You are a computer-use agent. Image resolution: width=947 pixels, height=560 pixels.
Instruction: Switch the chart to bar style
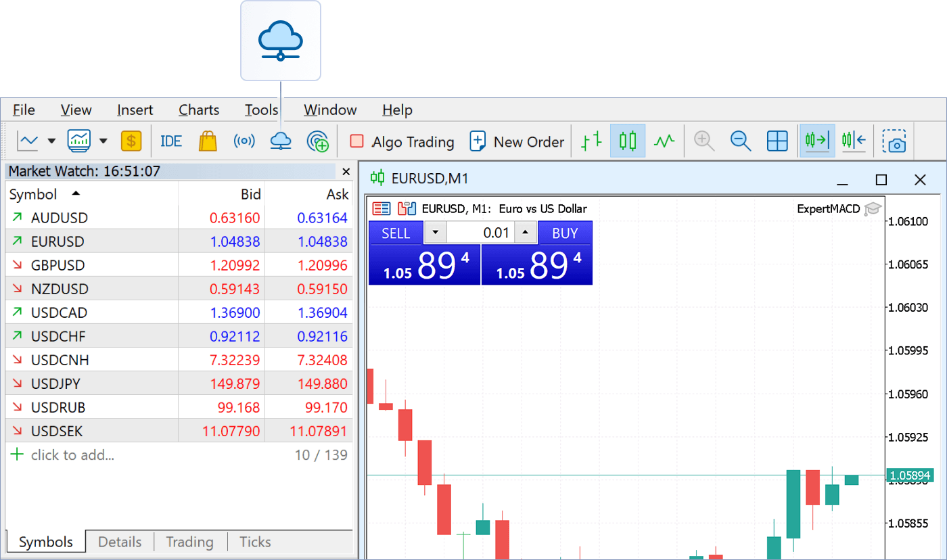[x=589, y=141]
